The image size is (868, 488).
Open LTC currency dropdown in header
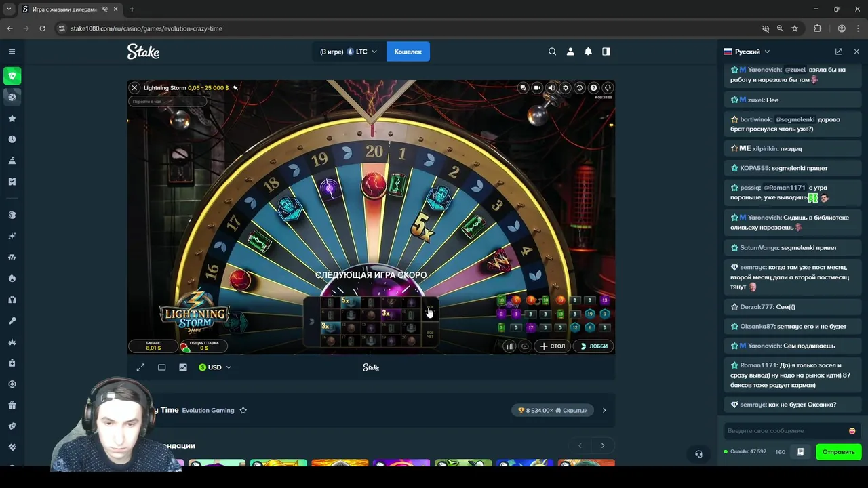[x=361, y=52]
